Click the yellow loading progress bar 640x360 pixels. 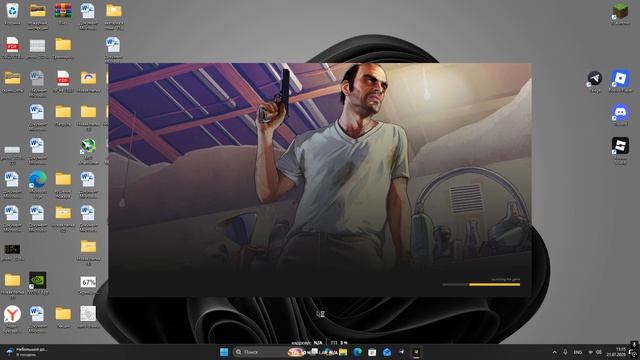click(x=481, y=284)
